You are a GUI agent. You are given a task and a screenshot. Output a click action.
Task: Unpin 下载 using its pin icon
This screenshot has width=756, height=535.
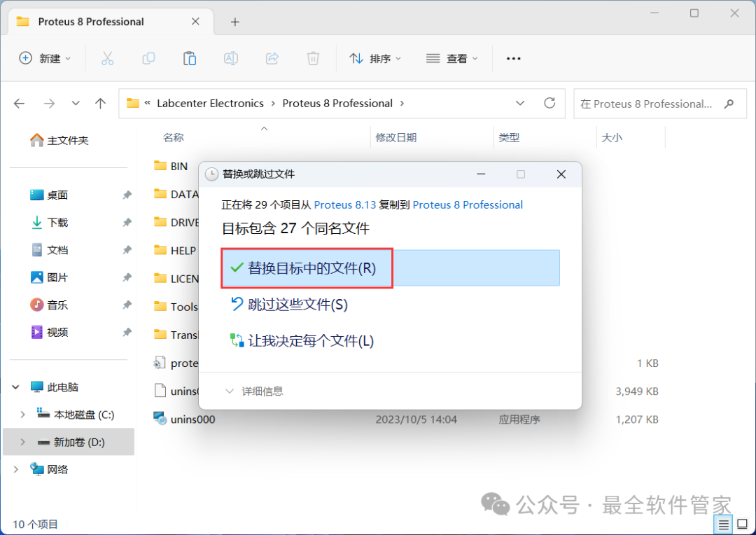tap(127, 223)
